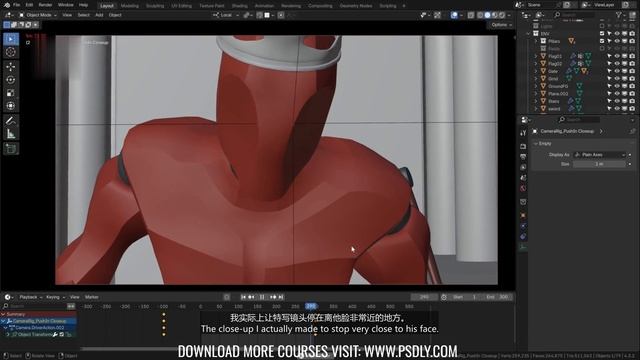Switch to the Modeling workspace tab
This screenshot has height=360, width=640.
click(130, 6)
